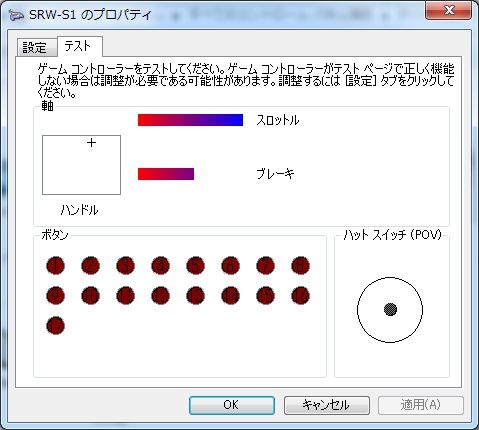Click the キャンセル button
Screen dimensions: 479x430
[x=326, y=405]
